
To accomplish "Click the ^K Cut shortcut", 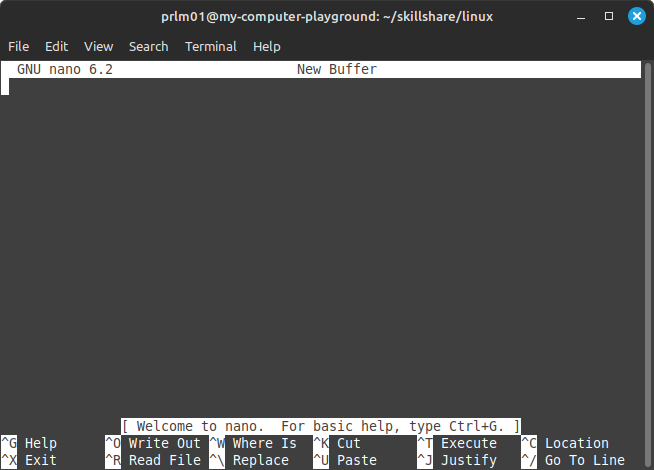I will tap(337, 443).
